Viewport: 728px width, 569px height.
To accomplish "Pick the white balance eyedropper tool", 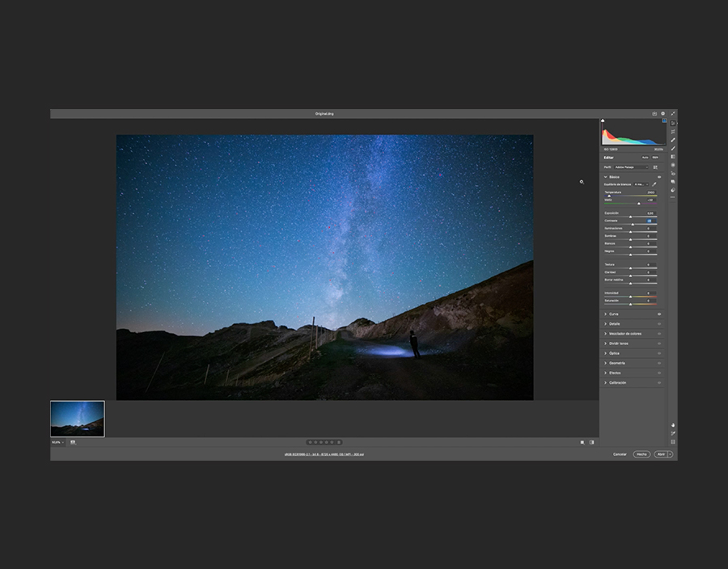I will 654,184.
